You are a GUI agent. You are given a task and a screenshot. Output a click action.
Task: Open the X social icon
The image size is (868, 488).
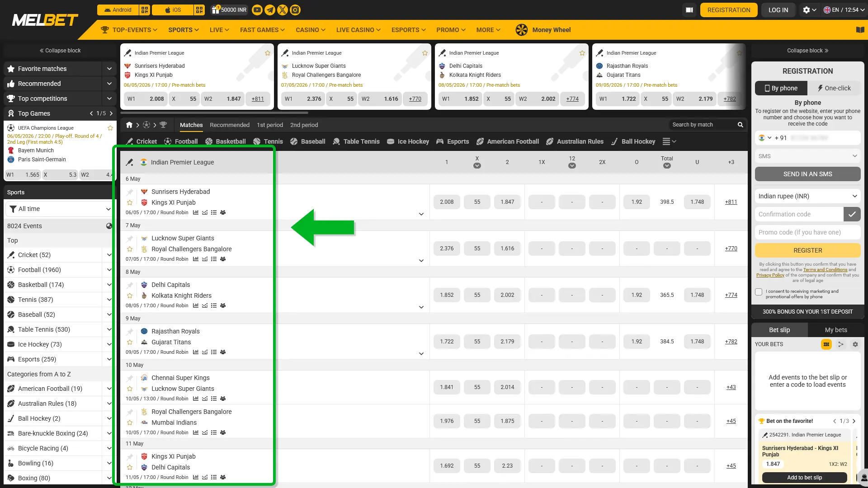tap(283, 10)
